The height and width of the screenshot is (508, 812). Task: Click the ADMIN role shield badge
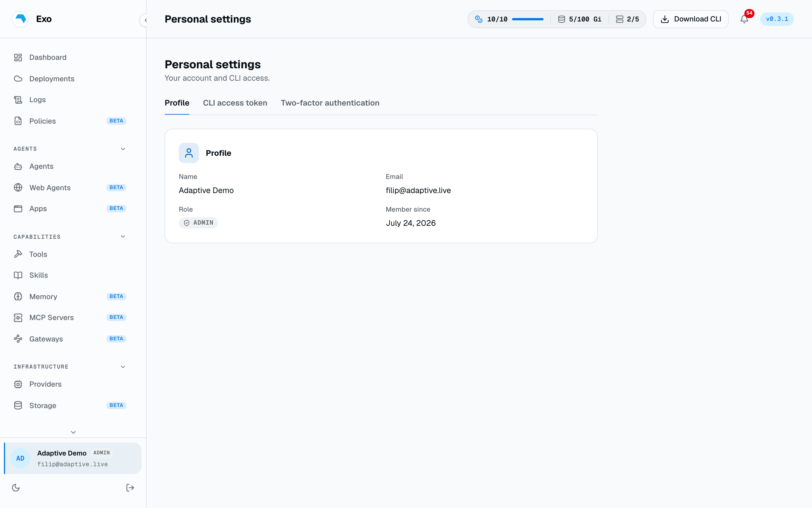[x=198, y=223]
